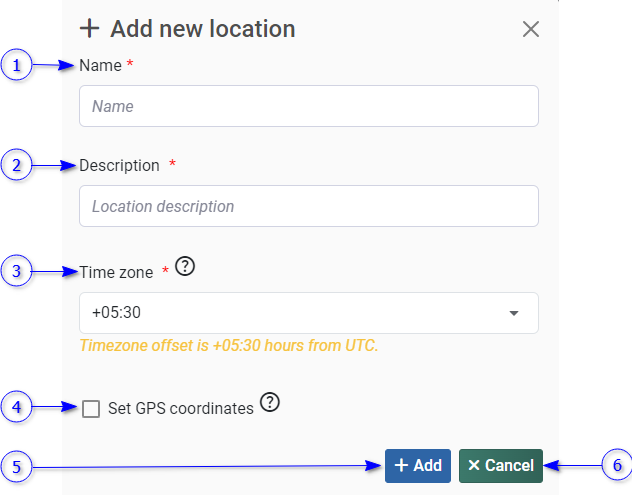Viewport: 632px width, 495px height.
Task: Click the Add new location heading text
Action: click(x=202, y=28)
